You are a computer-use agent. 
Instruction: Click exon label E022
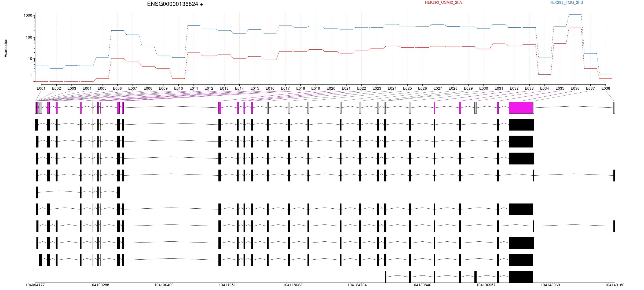click(361, 88)
